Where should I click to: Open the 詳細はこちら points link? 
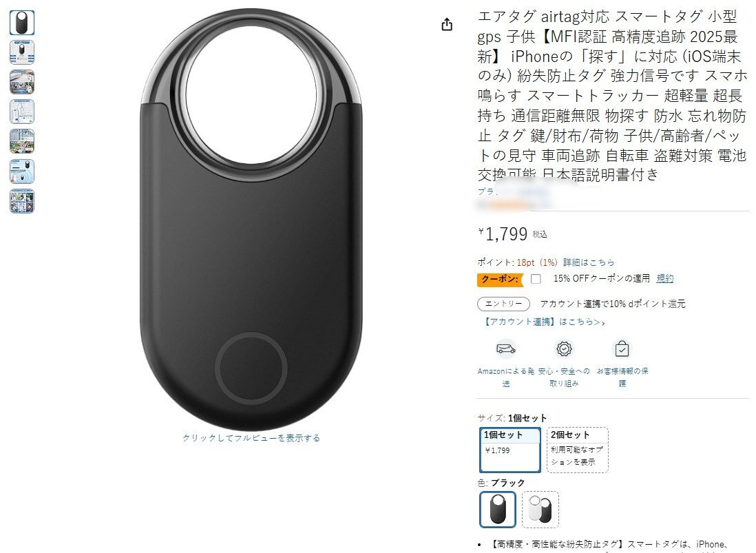pos(589,262)
